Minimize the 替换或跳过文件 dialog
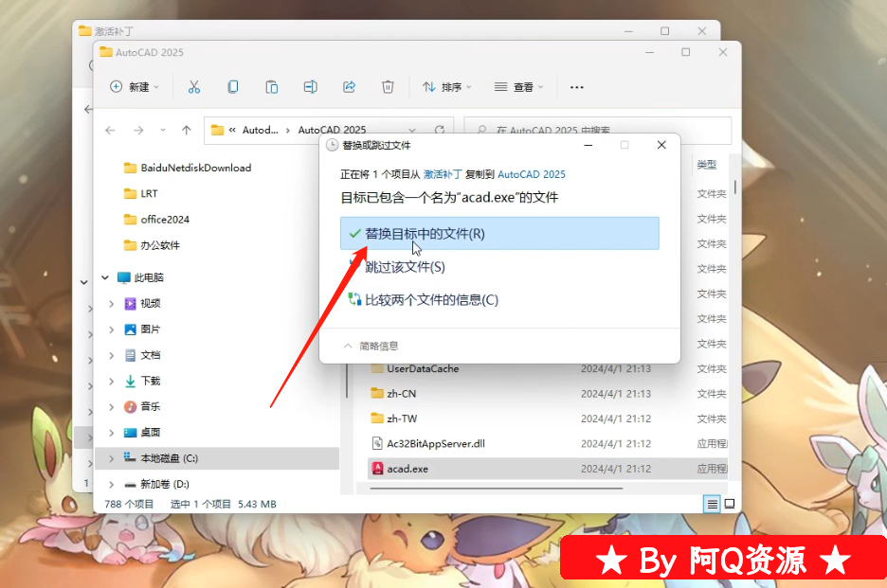This screenshot has height=588, width=887. click(588, 145)
